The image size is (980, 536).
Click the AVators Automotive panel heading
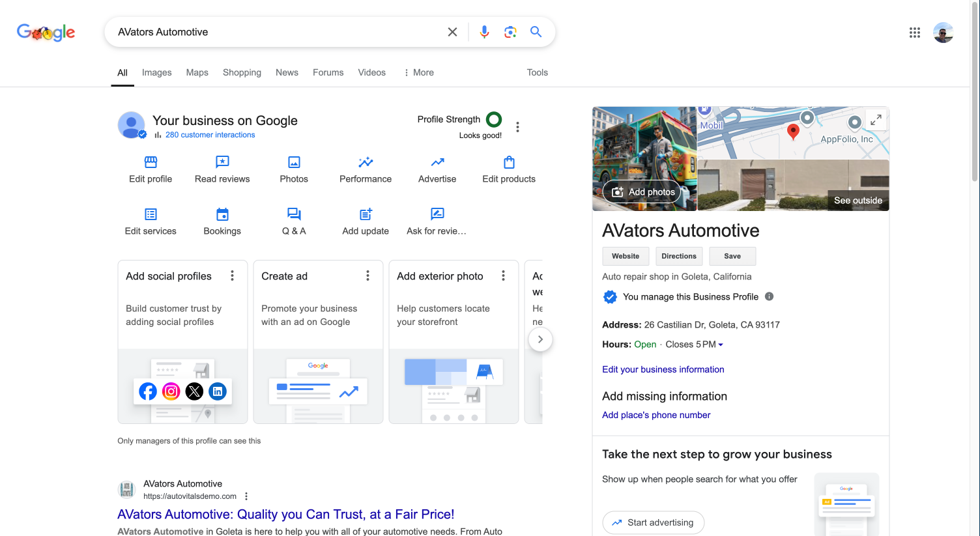pos(680,231)
